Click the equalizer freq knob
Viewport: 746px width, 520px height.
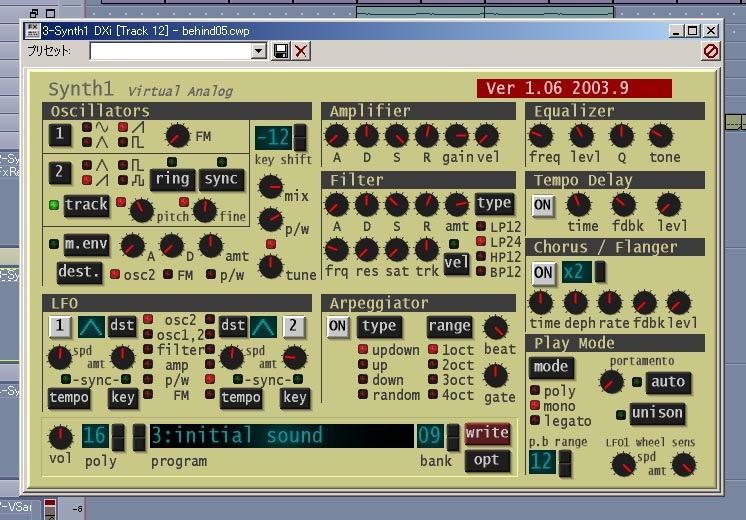pyautogui.click(x=541, y=136)
